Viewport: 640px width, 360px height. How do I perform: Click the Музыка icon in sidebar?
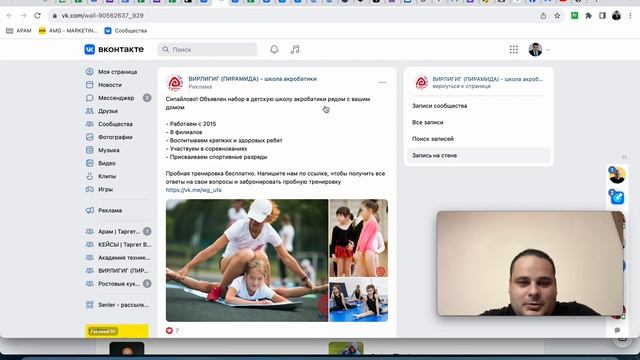tap(90, 150)
